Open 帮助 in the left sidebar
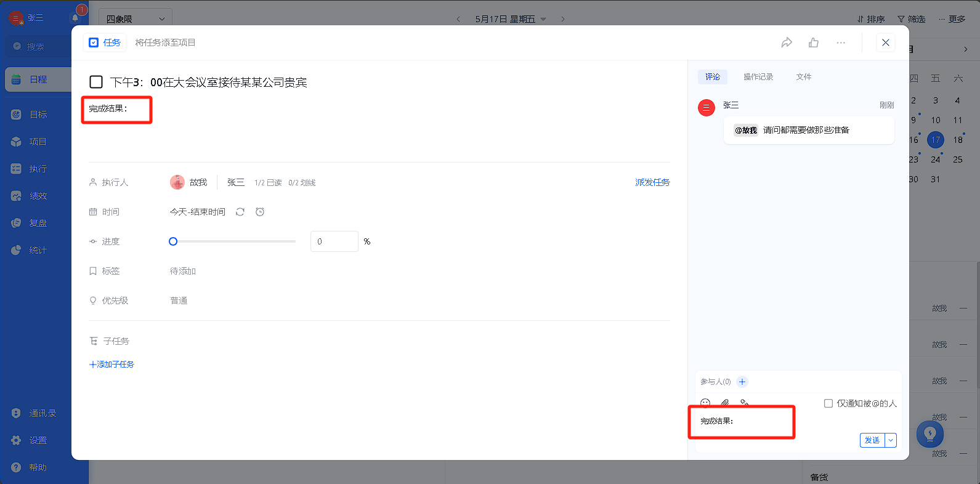This screenshot has height=484, width=980. 38,467
